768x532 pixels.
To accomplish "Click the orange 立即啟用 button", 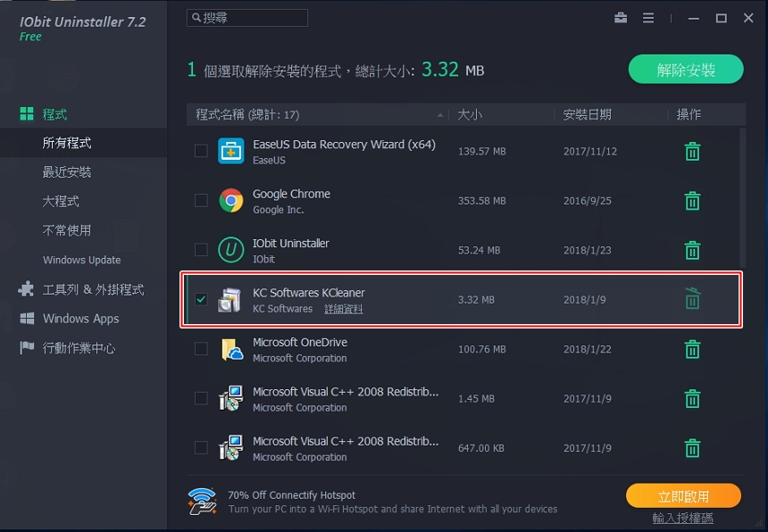I will 683,497.
